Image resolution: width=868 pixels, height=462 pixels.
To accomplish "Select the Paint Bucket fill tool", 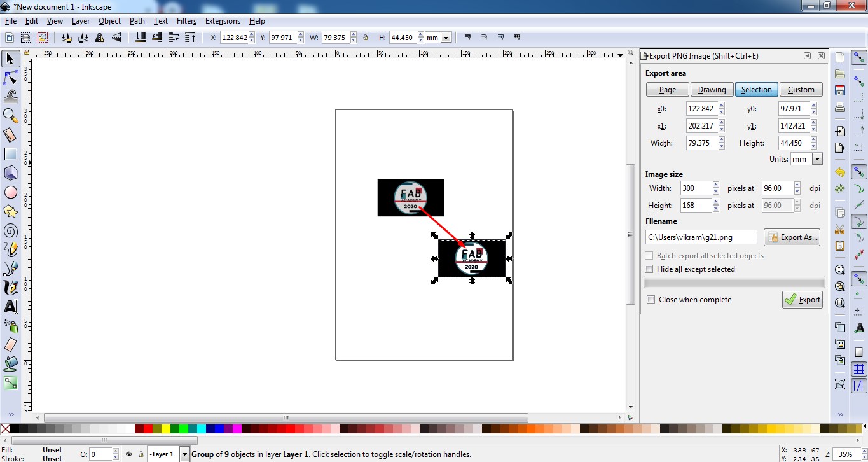I will 10,364.
